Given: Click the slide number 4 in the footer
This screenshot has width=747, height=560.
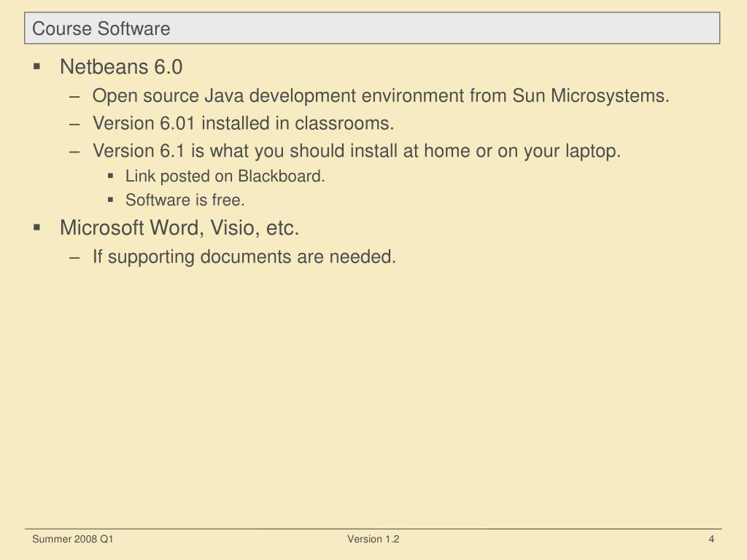Looking at the screenshot, I should pyautogui.click(x=711, y=539).
